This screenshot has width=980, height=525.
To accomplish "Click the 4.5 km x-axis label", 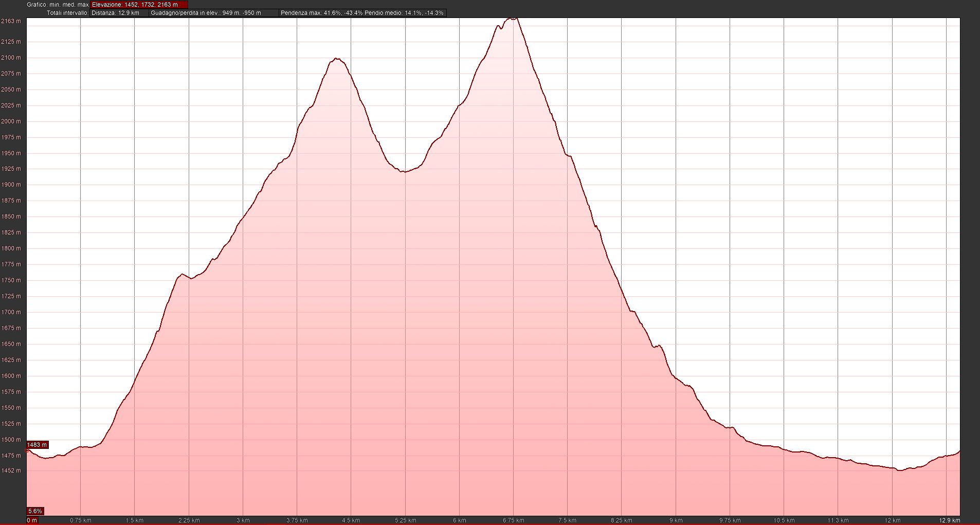I will (x=351, y=520).
